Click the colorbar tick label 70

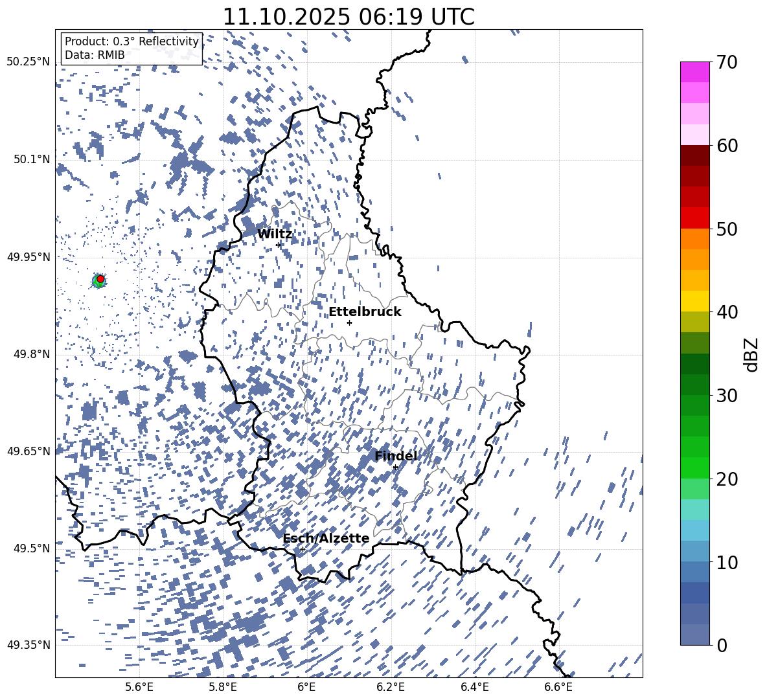pos(727,62)
